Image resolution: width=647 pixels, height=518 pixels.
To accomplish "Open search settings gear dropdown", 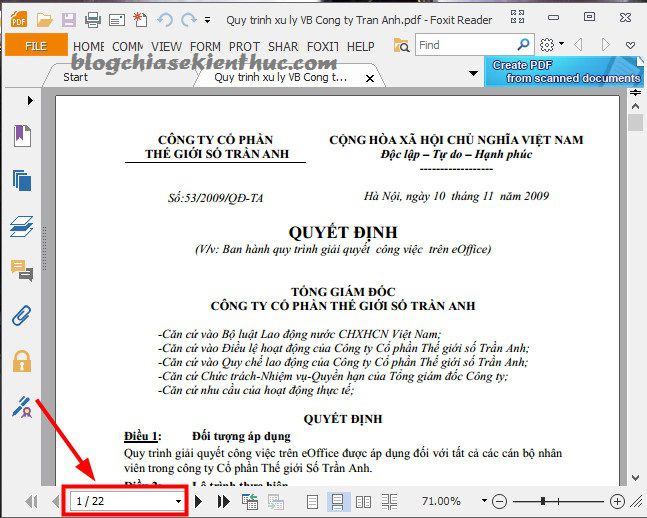I will (x=552, y=44).
